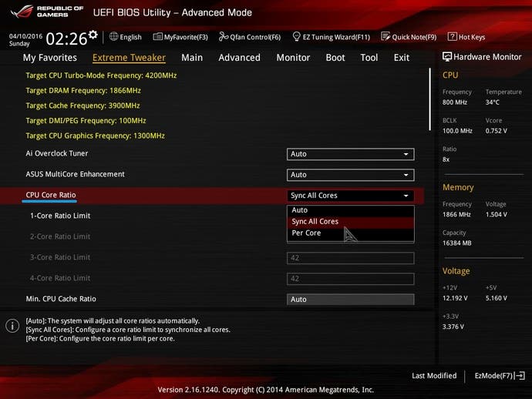Open the Hot Keys help

(466, 37)
